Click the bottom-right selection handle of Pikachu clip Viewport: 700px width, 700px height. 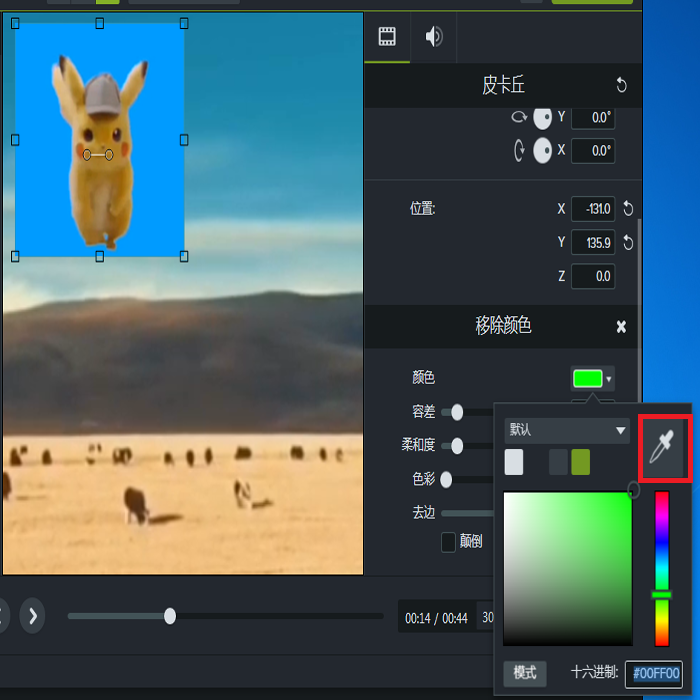[184, 256]
